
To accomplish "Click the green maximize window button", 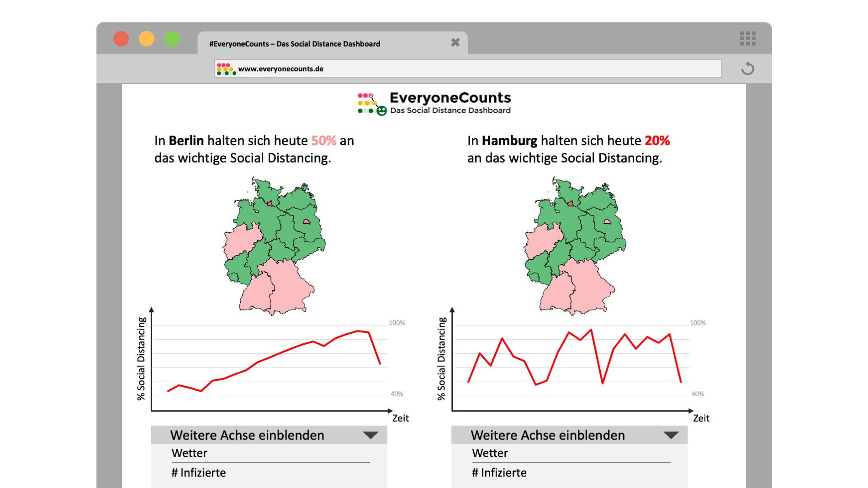I will 172,39.
